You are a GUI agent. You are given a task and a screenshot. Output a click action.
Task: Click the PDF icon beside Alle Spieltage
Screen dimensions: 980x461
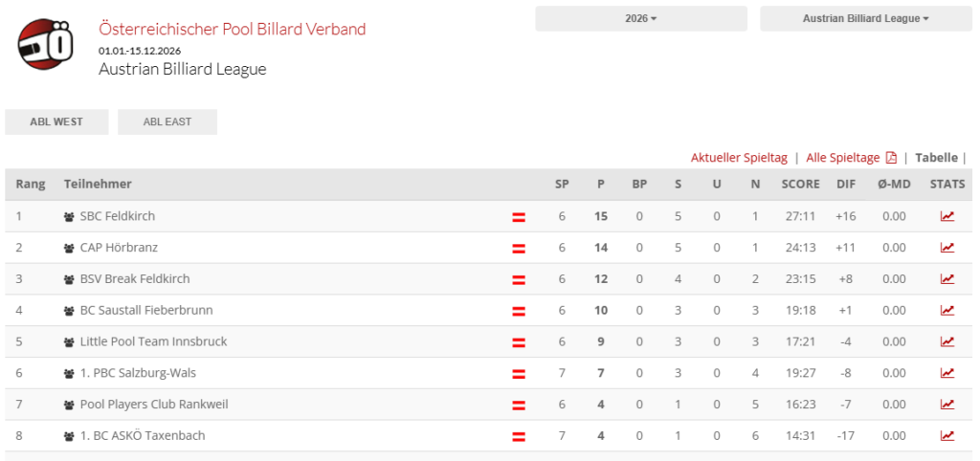tap(891, 158)
